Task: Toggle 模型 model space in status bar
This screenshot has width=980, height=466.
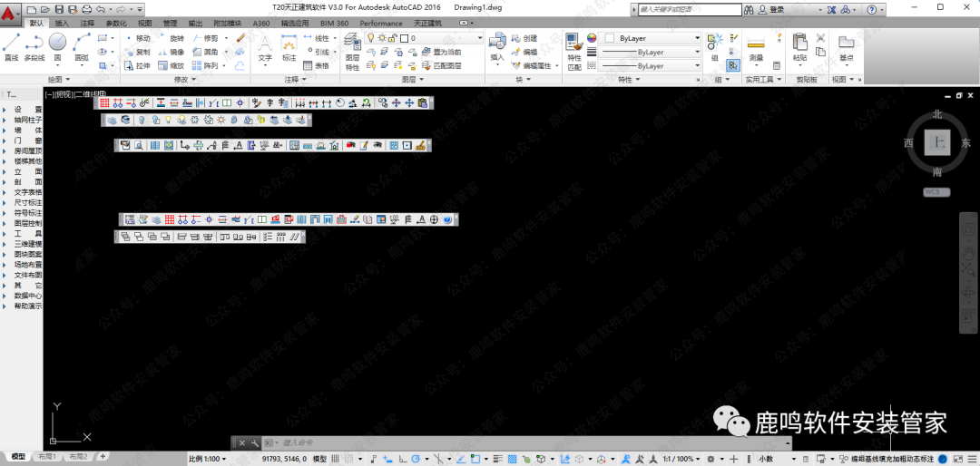Action: 319,459
